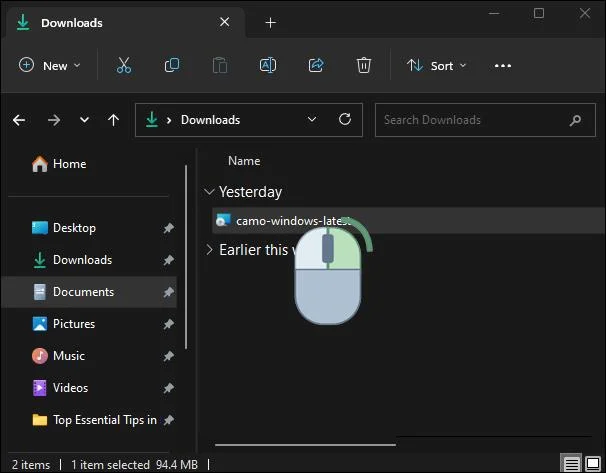
Task: Click the Paste clipboard icon
Action: click(x=220, y=65)
